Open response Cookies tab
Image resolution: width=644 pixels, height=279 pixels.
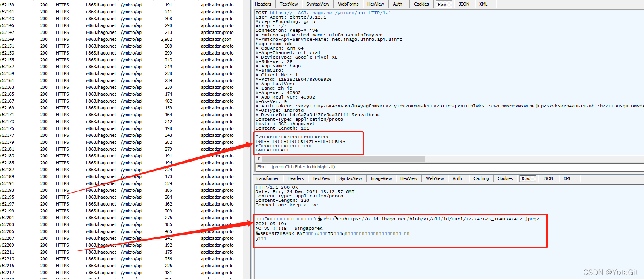[505, 178]
